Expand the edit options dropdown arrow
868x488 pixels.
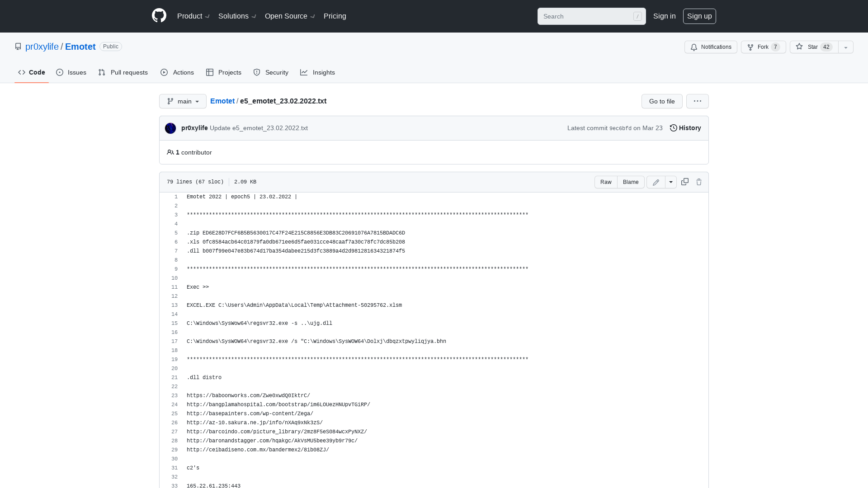pos(671,182)
